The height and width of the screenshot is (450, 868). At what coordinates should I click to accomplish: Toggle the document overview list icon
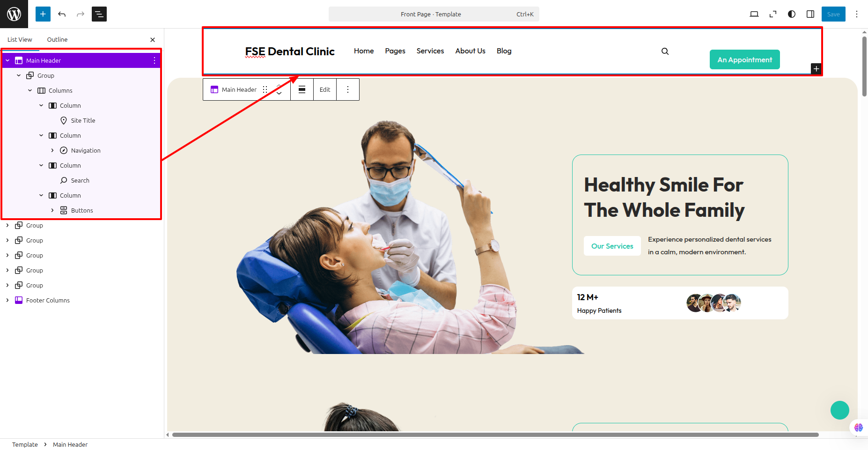pyautogui.click(x=99, y=14)
